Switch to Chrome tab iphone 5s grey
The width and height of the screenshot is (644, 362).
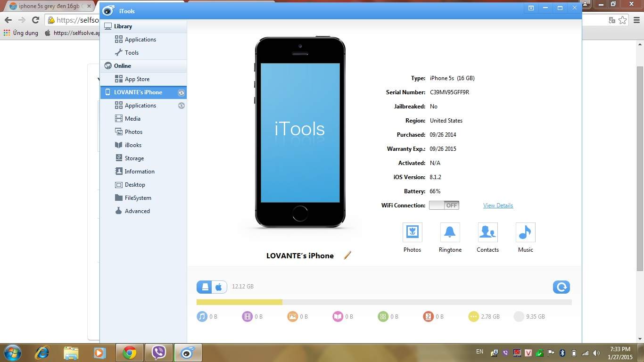click(50, 6)
